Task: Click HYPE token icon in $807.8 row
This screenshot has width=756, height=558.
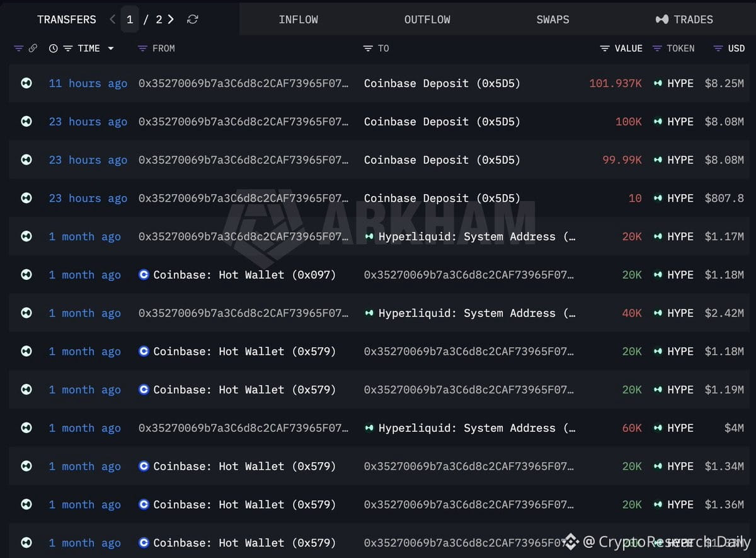Action: click(658, 198)
